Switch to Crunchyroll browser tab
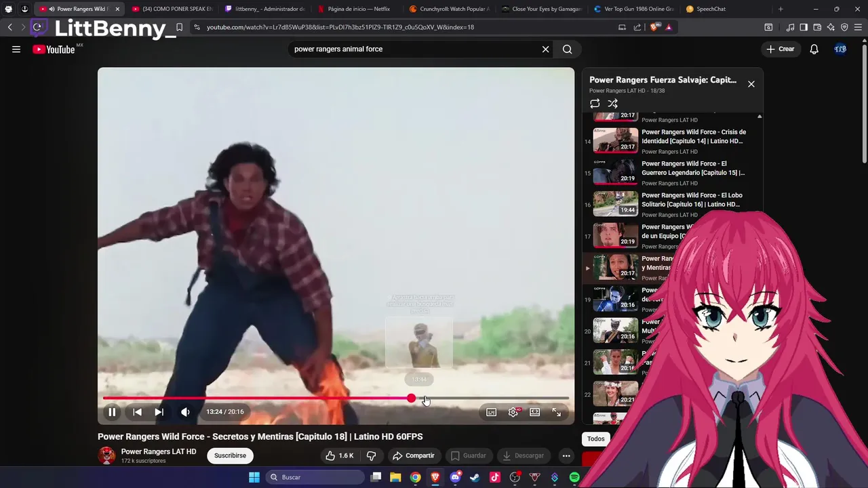 coord(450,9)
